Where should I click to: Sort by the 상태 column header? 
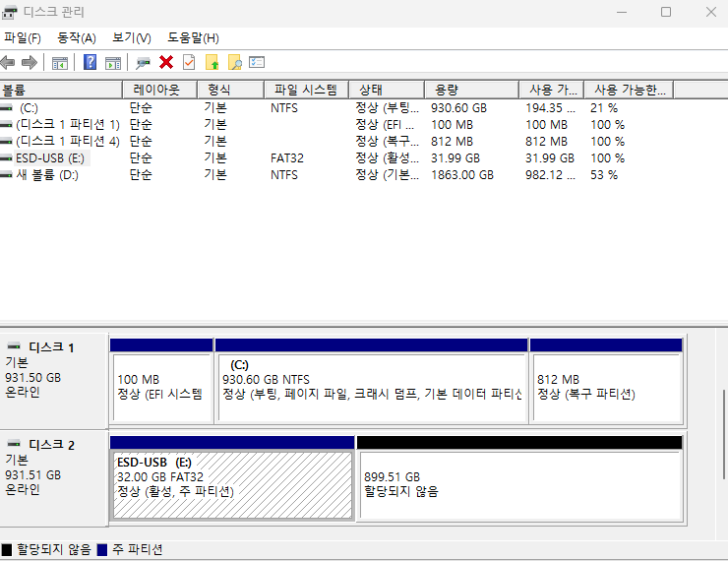pos(387,90)
